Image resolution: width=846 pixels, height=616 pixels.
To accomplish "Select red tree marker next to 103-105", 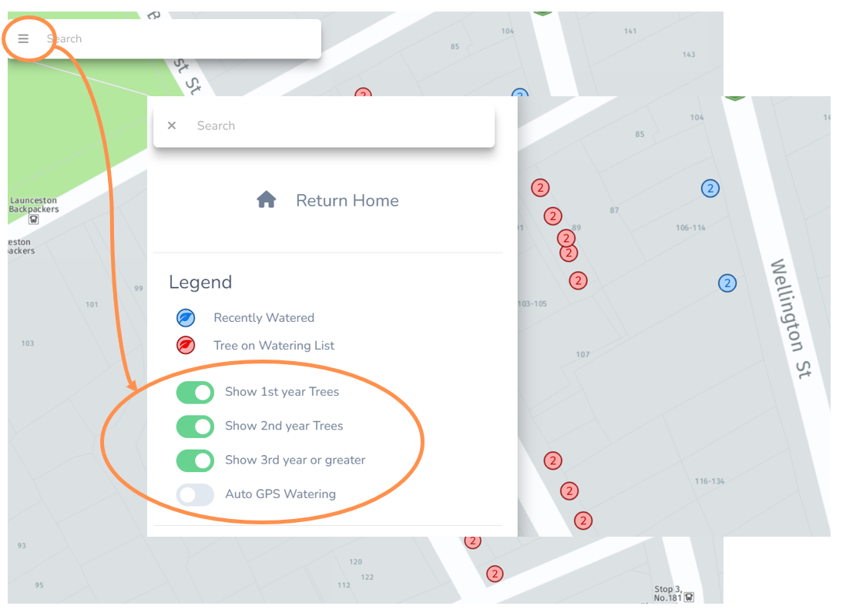I will pos(578,281).
